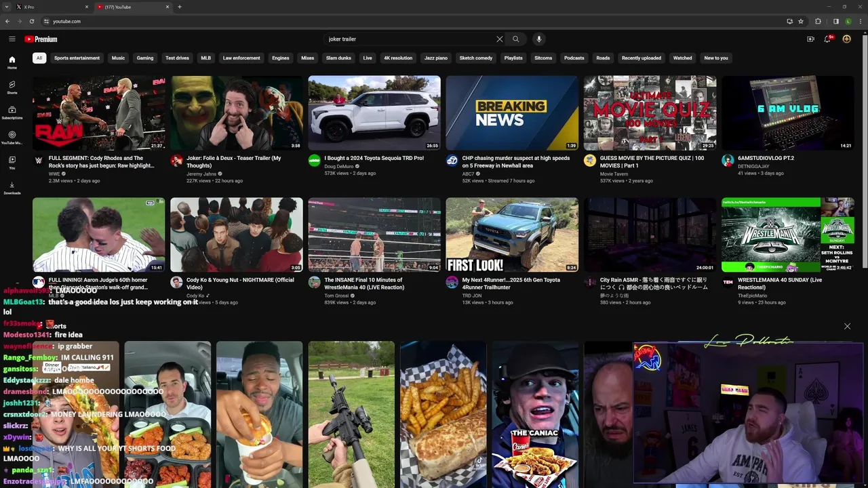Clear the search box with the X icon

click(500, 39)
